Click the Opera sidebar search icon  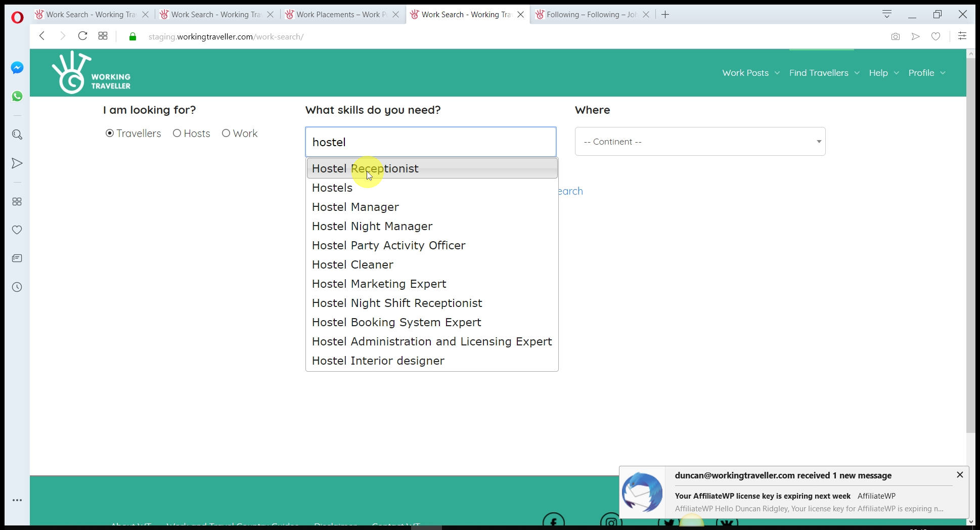(x=17, y=135)
